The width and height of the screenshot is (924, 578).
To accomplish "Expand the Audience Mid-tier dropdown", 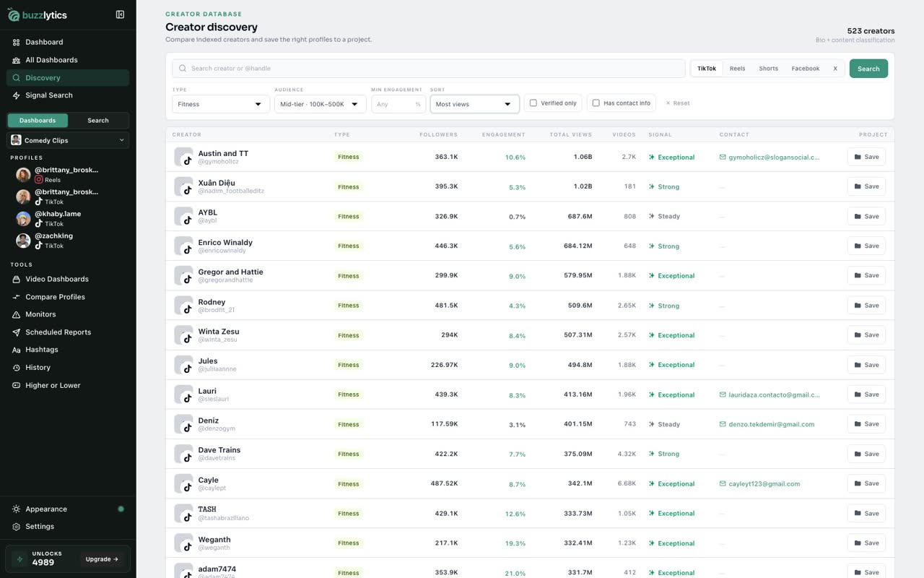I will tap(320, 104).
